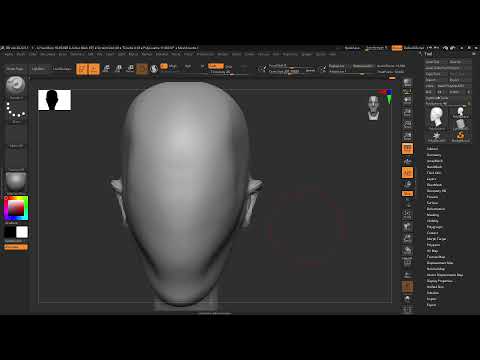
Task: Expand the Deformation subpalette
Action: point(436,209)
